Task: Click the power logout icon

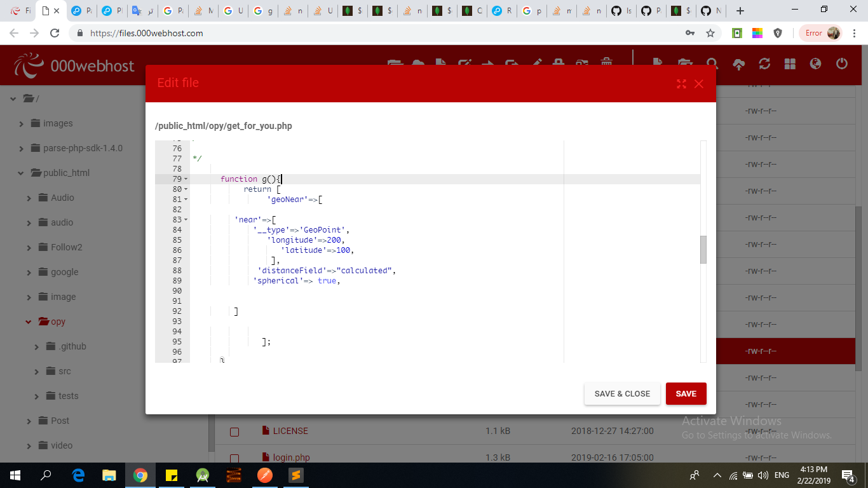Action: tap(842, 64)
